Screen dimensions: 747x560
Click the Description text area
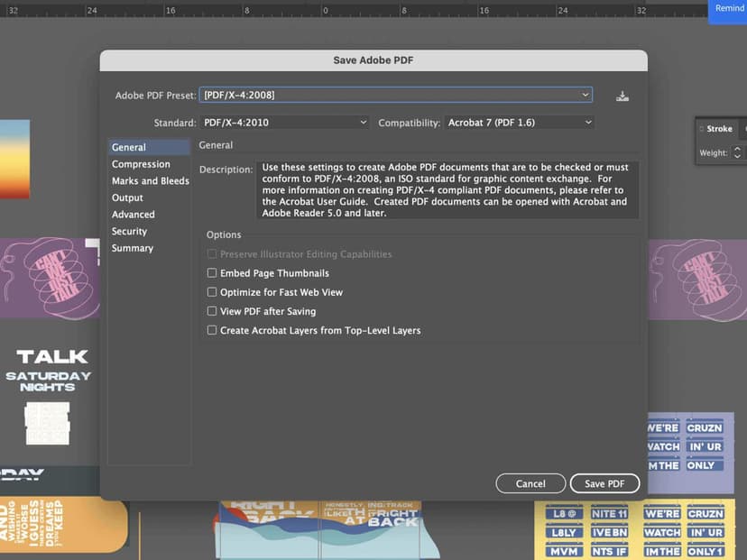[x=447, y=190]
